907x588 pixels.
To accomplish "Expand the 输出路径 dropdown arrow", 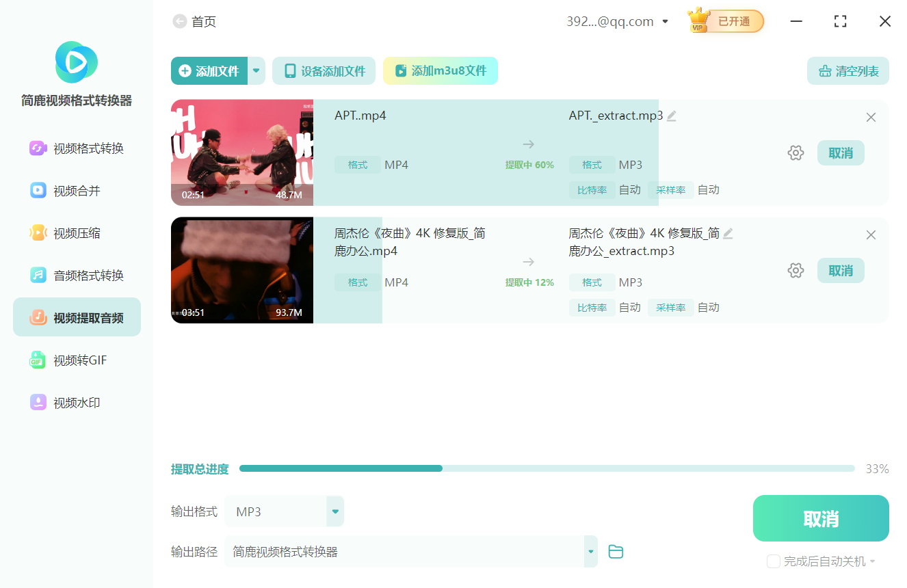I will (x=590, y=552).
